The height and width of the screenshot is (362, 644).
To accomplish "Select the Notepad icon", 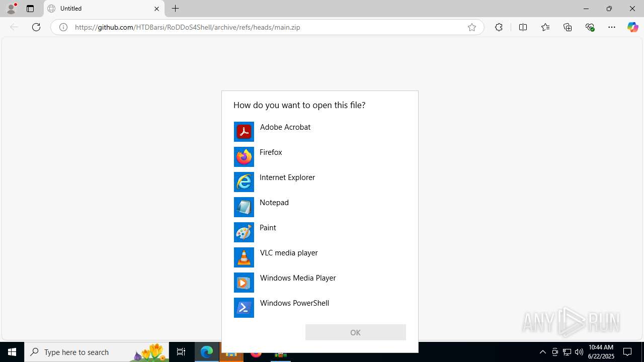I will click(x=244, y=207).
